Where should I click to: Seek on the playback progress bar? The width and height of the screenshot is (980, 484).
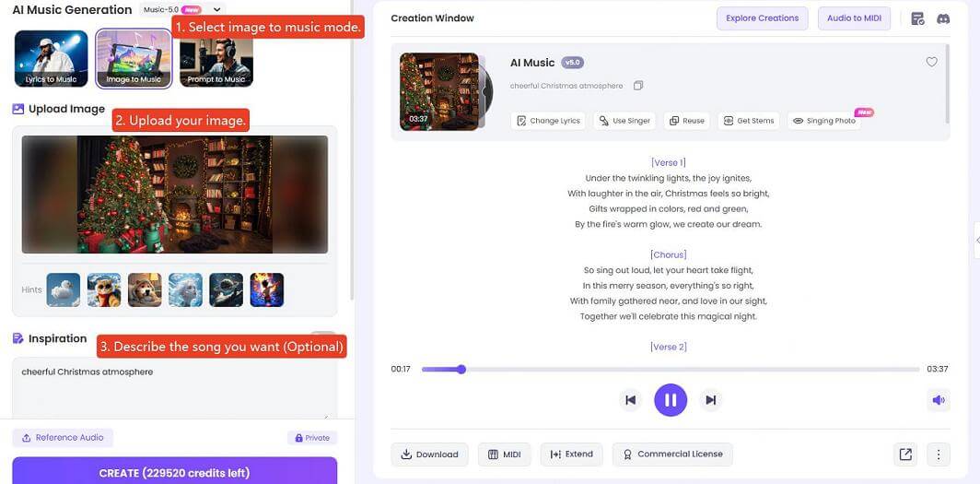tap(670, 370)
